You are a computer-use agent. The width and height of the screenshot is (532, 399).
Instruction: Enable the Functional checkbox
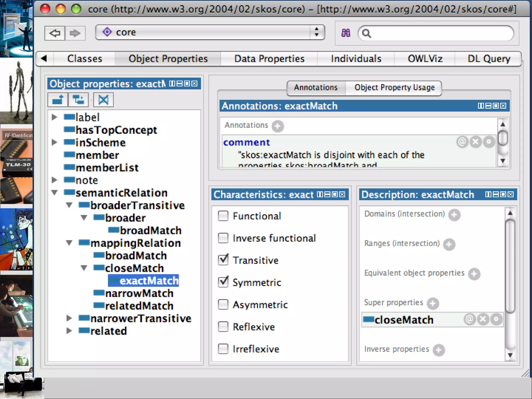[223, 216]
